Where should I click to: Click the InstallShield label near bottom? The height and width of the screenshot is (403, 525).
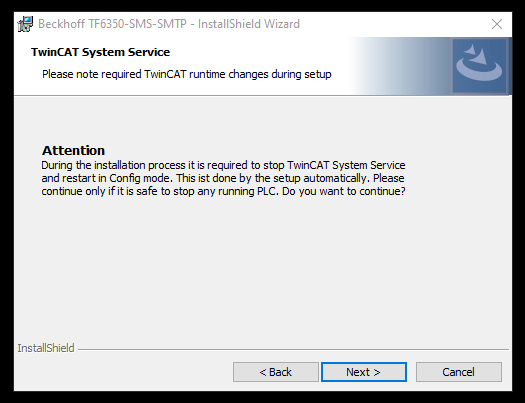click(x=46, y=348)
